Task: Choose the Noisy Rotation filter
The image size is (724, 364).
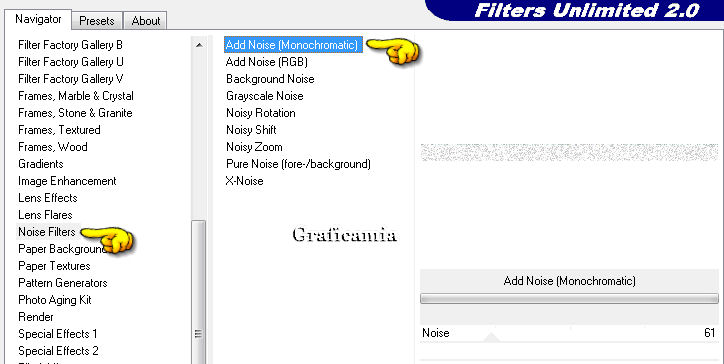Action: [x=260, y=113]
